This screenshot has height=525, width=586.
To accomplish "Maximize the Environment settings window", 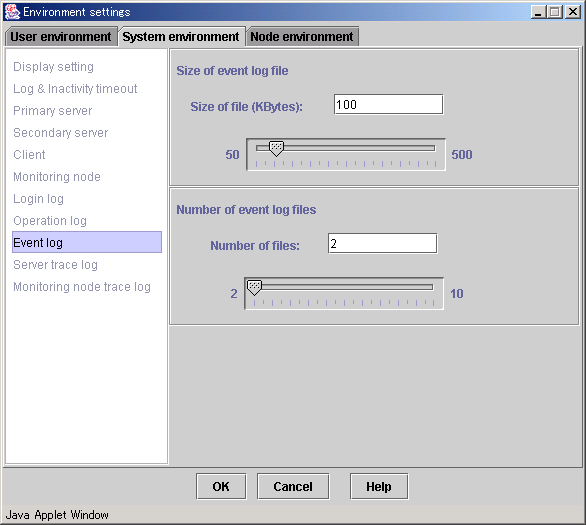I will [555, 12].
